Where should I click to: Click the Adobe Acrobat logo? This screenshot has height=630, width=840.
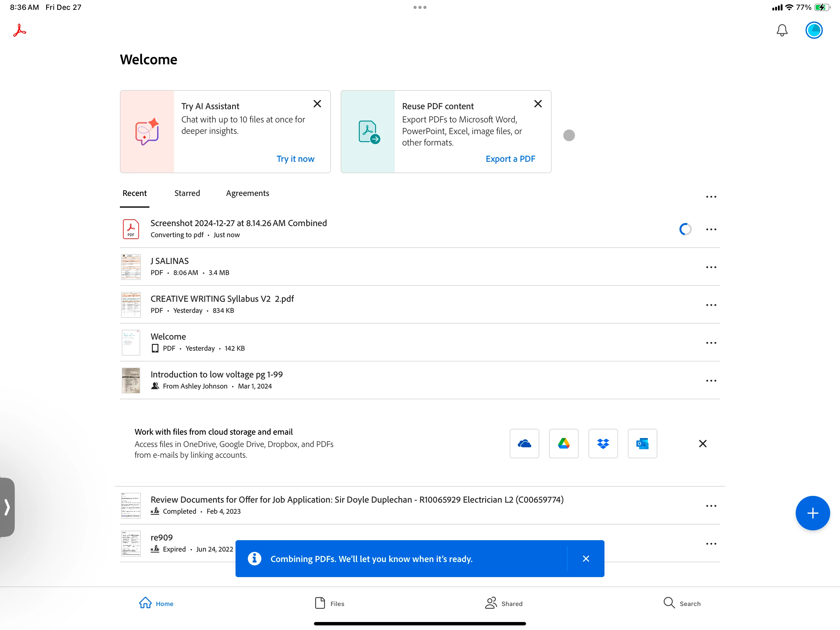(x=19, y=30)
